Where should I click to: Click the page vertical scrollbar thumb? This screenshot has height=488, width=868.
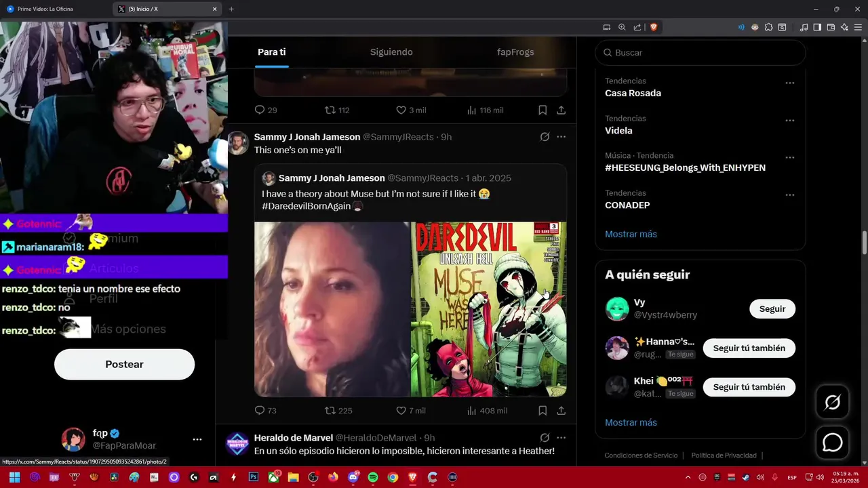[x=864, y=243]
